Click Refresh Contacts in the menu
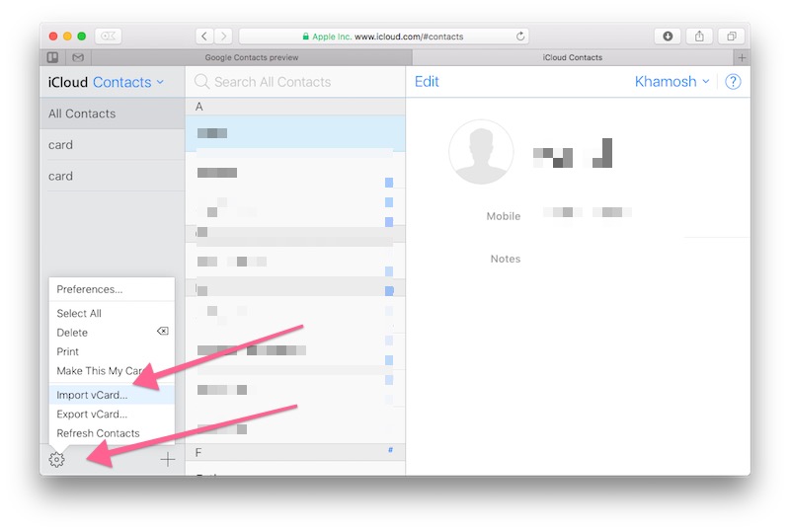The image size is (790, 532). 98,433
